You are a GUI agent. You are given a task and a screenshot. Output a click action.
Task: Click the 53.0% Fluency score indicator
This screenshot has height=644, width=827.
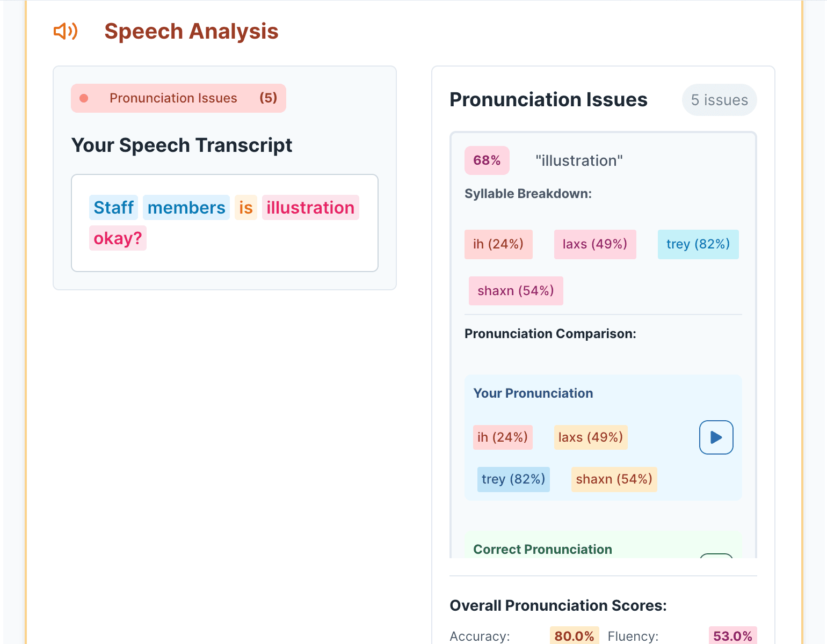click(x=732, y=636)
